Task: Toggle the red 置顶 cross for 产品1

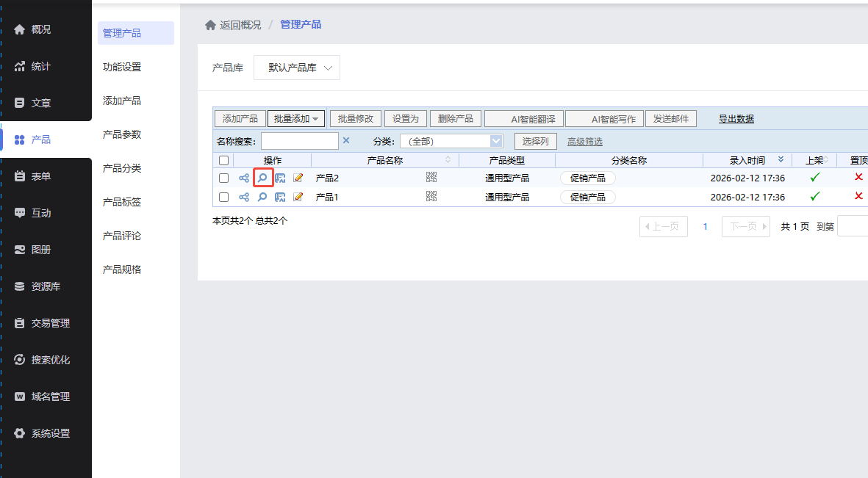Action: tap(858, 196)
